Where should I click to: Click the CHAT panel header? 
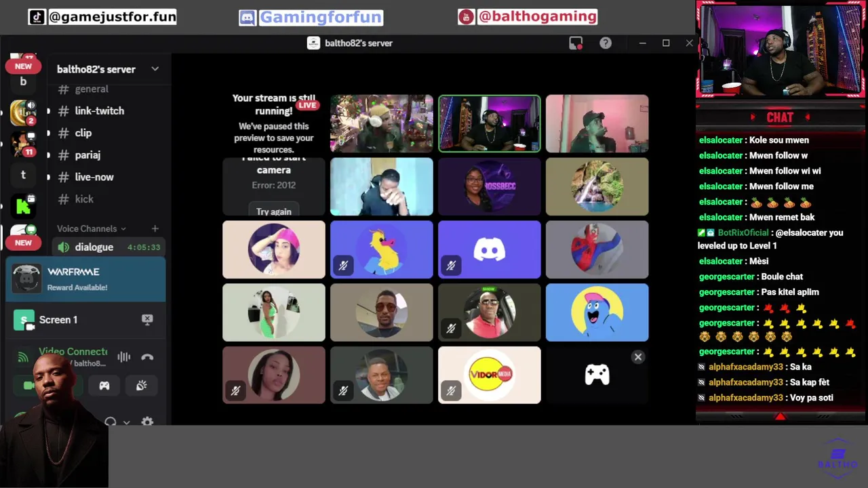tap(780, 117)
